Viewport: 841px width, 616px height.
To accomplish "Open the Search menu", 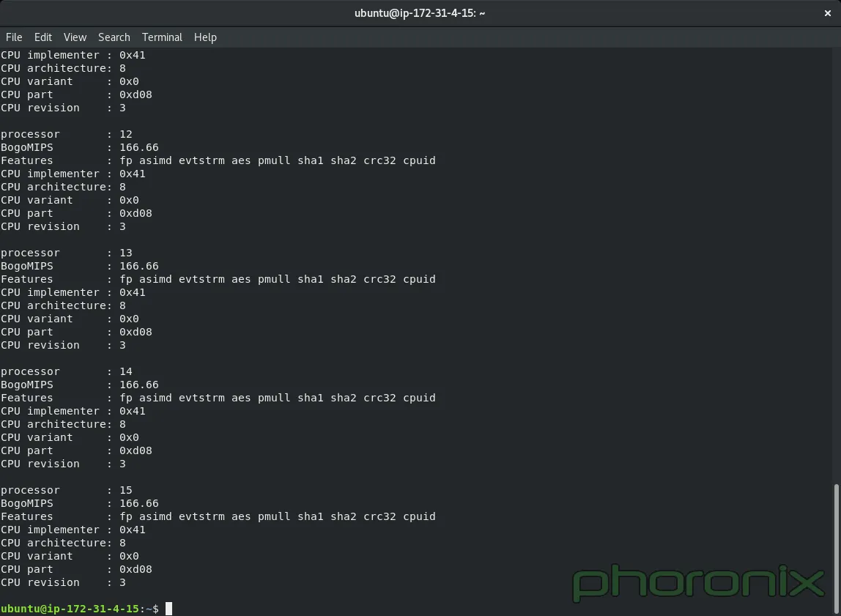I will 114,37.
